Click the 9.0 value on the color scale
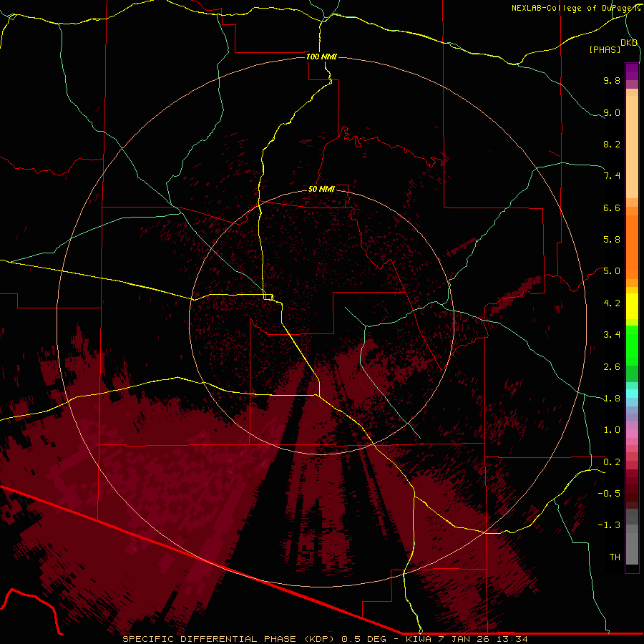644x644 pixels. (x=612, y=112)
